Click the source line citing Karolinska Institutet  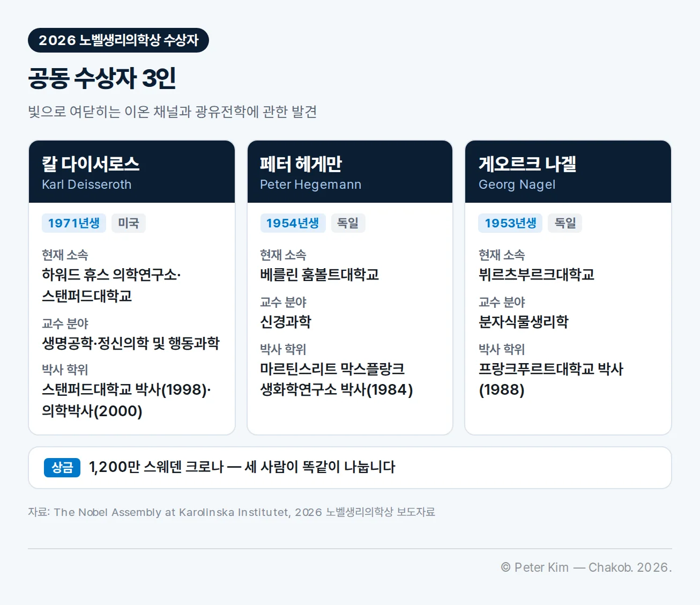pyautogui.click(x=232, y=512)
